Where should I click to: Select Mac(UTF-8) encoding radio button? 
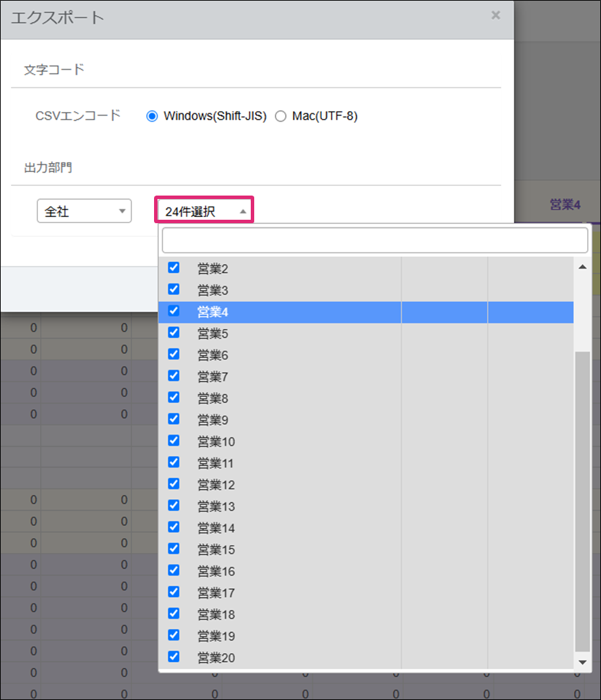coord(280,116)
